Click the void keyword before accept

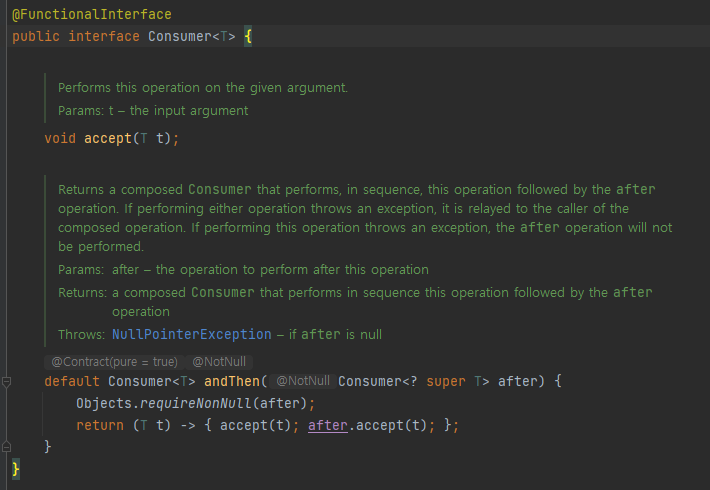tap(60, 138)
